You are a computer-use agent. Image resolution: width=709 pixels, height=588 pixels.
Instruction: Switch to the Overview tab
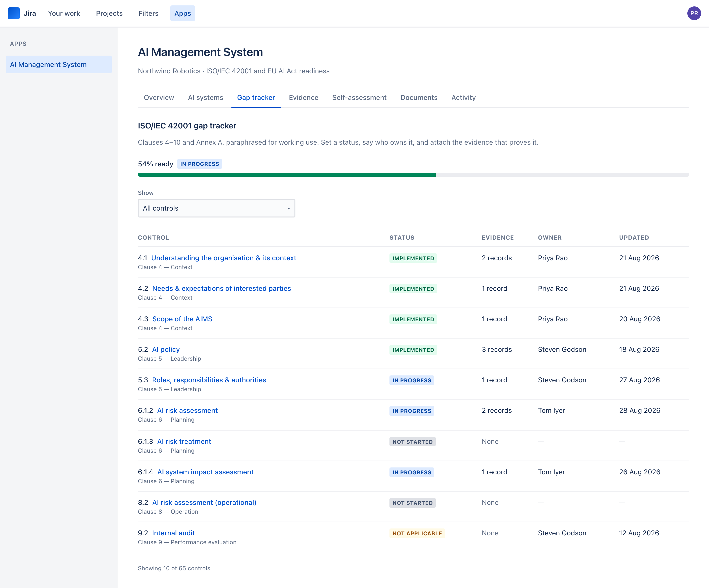tap(159, 97)
